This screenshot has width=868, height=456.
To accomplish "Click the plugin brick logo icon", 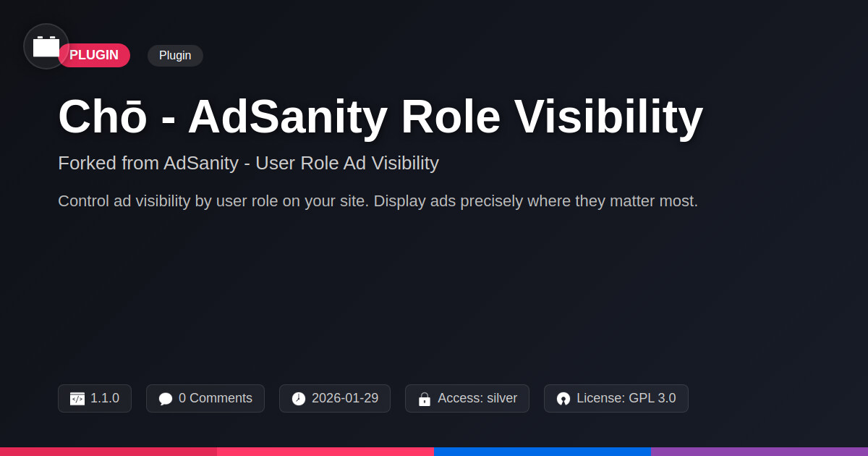I will coord(46,46).
